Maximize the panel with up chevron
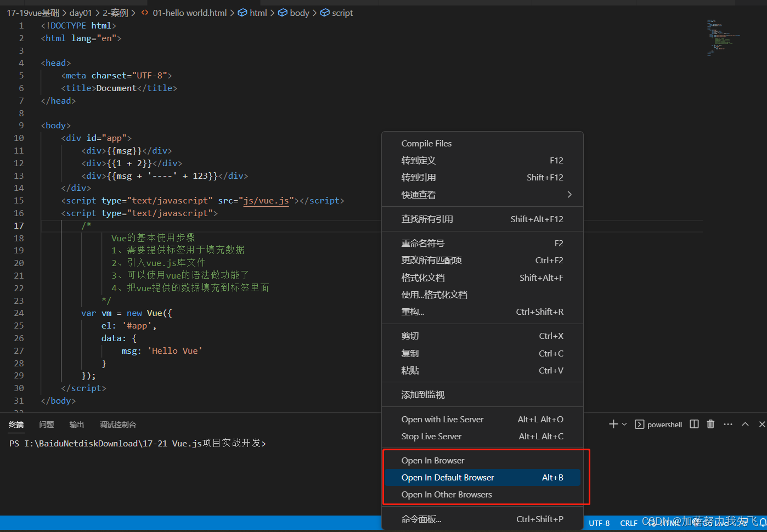 745,424
